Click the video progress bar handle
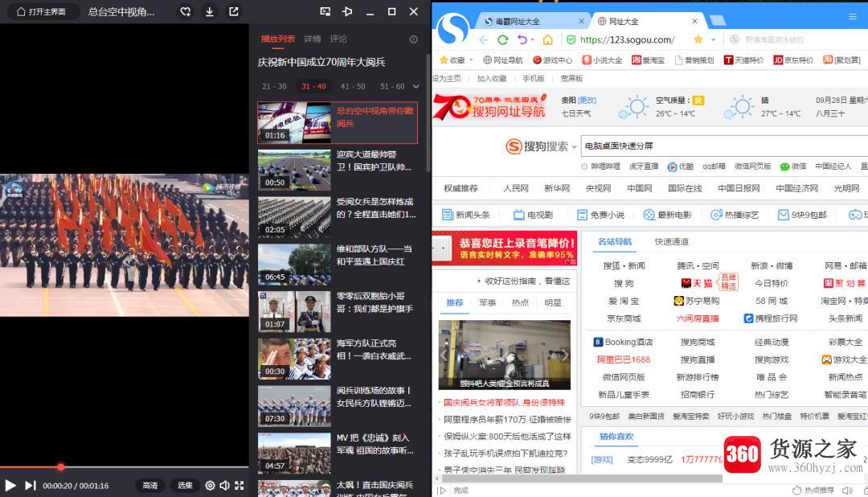 point(61,467)
